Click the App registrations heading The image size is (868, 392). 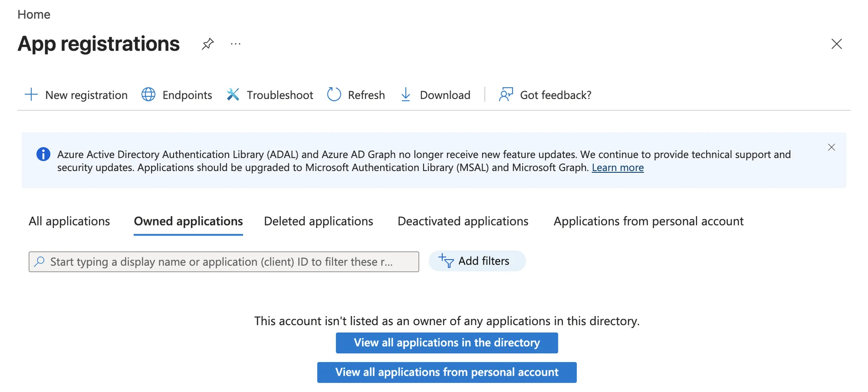click(x=99, y=44)
